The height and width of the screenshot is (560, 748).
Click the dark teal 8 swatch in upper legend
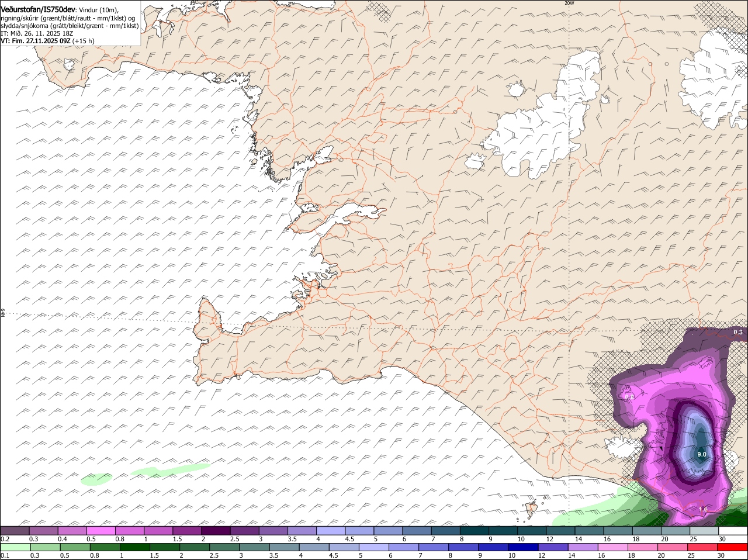pos(475,531)
